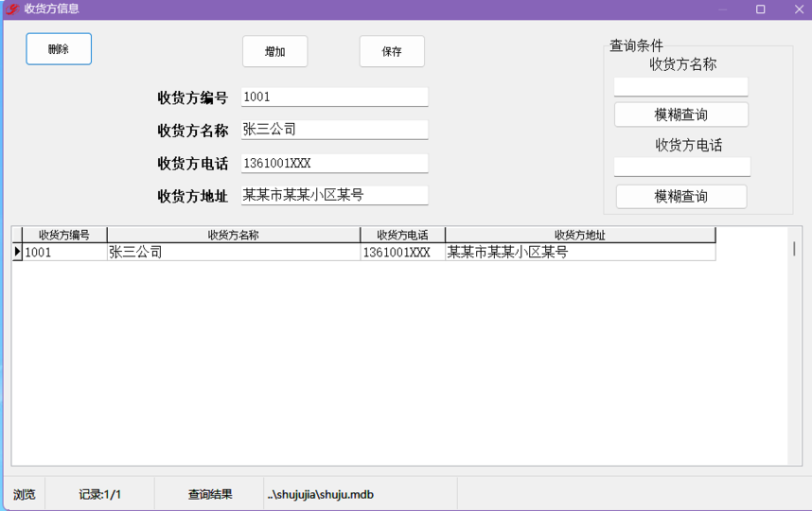Click the 收货方地址 column header
This screenshot has width=812, height=511.
coord(580,235)
